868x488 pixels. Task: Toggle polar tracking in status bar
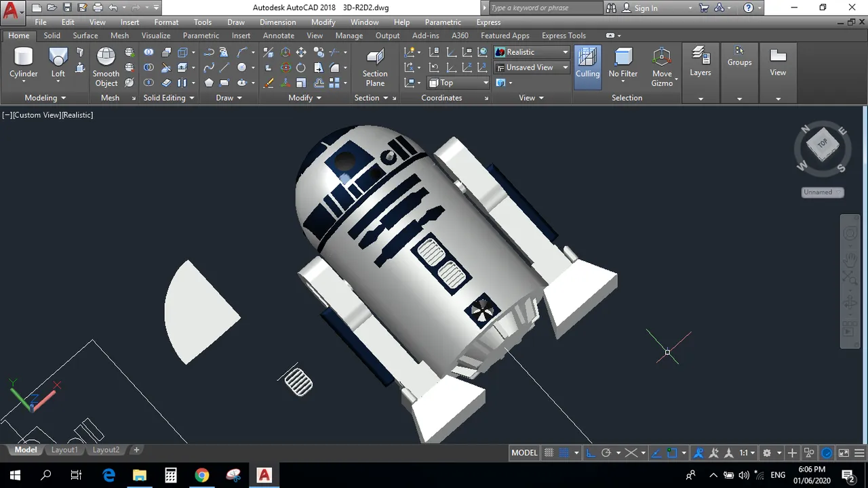pos(606,453)
